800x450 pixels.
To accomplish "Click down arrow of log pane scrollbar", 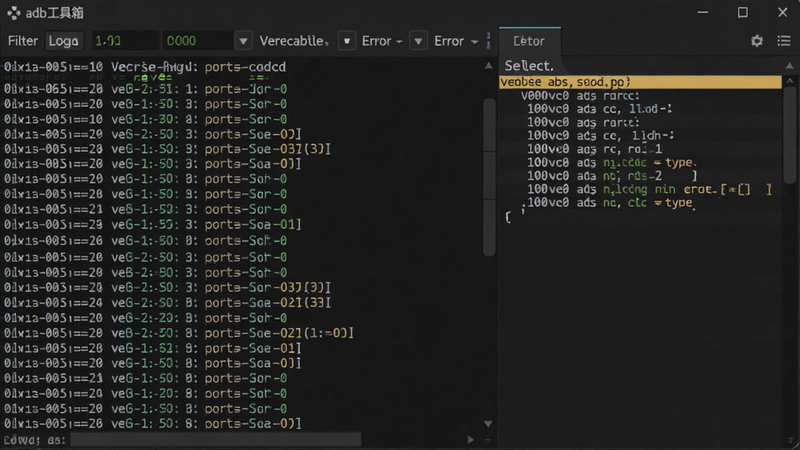I will click(x=488, y=424).
